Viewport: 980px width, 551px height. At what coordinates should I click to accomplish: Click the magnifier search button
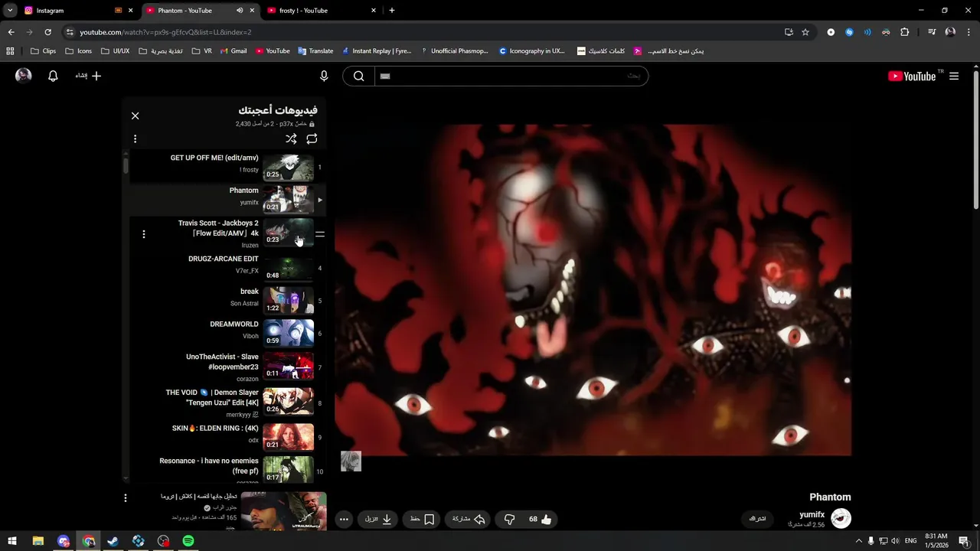point(358,76)
